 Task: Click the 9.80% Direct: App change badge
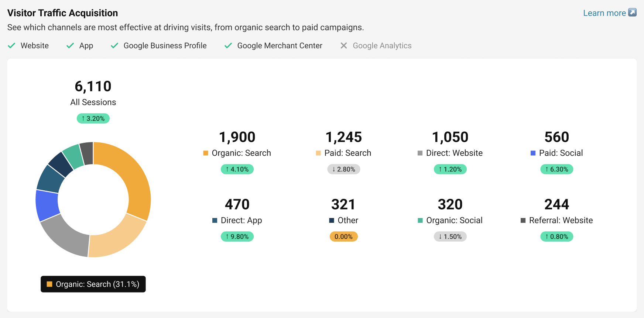237,236
